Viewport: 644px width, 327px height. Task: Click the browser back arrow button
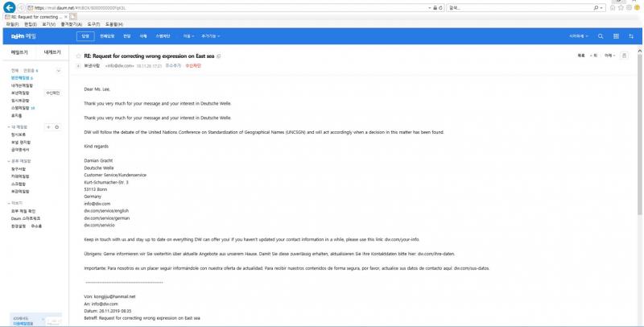coord(8,7)
